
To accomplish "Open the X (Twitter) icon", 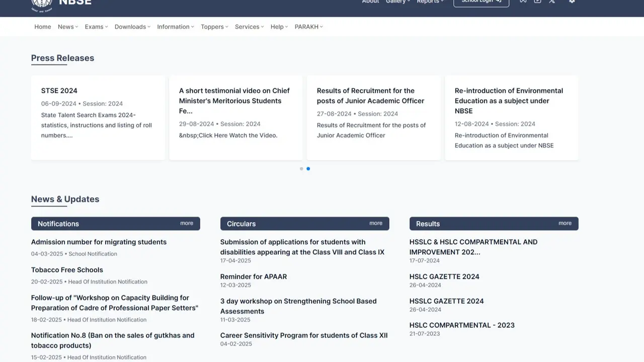I will click(552, 2).
